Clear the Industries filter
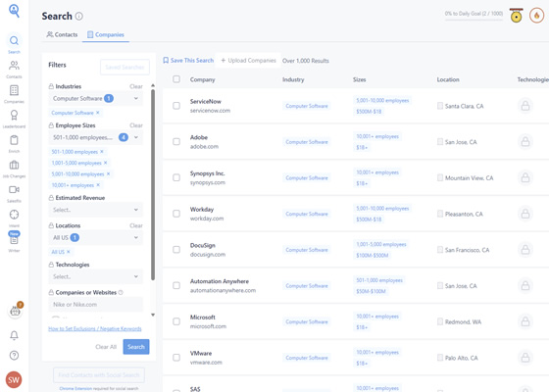Image resolution: width=549 pixels, height=392 pixels. point(136,86)
